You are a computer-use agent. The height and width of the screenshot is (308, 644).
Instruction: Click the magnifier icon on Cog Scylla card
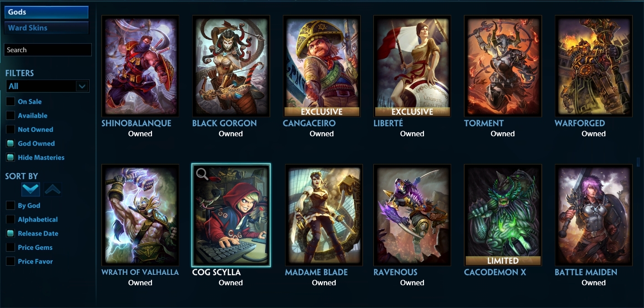(202, 174)
